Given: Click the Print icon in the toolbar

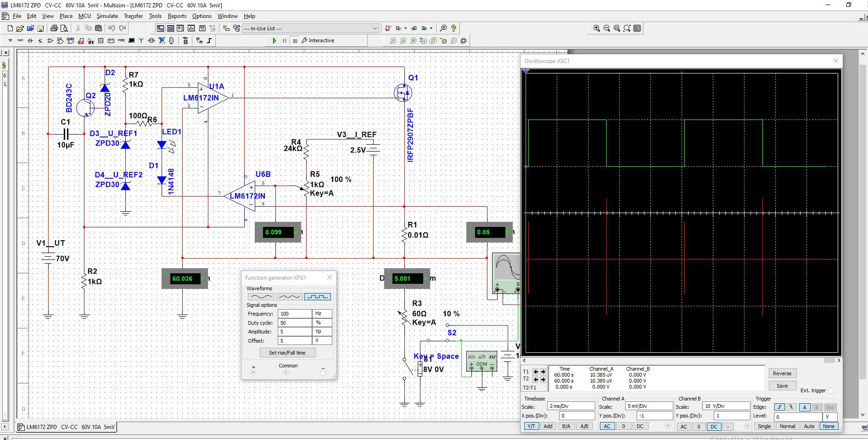Looking at the screenshot, I should (x=54, y=28).
